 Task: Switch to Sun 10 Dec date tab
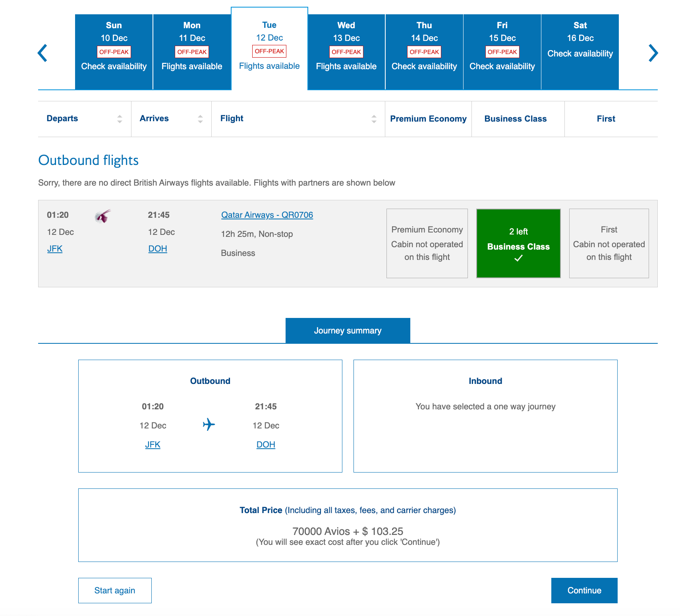click(114, 52)
